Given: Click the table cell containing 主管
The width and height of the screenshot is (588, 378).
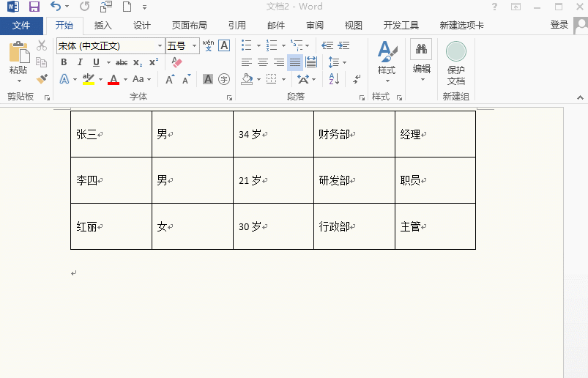Looking at the screenshot, I should pos(436,226).
